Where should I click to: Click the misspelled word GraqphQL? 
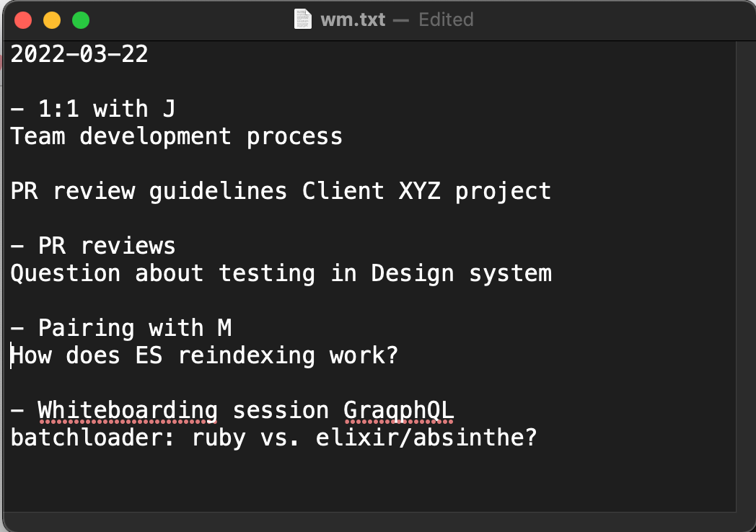[399, 411]
